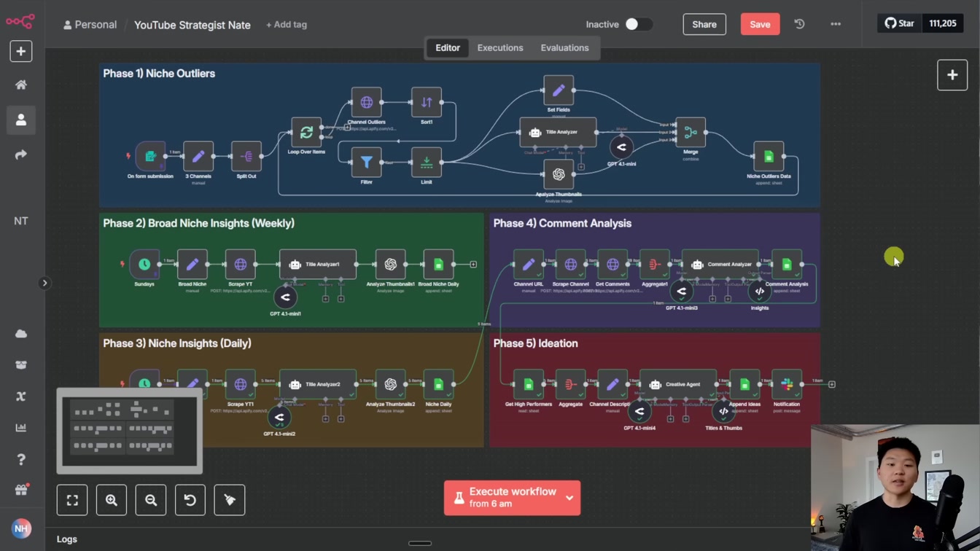
Task: Open the NT project sidebar entry
Action: (x=21, y=221)
